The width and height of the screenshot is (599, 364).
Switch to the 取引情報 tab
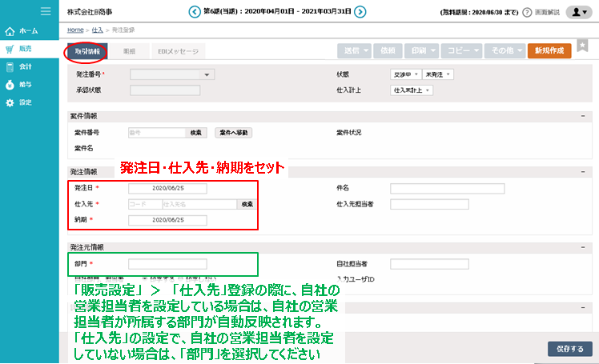click(x=87, y=50)
